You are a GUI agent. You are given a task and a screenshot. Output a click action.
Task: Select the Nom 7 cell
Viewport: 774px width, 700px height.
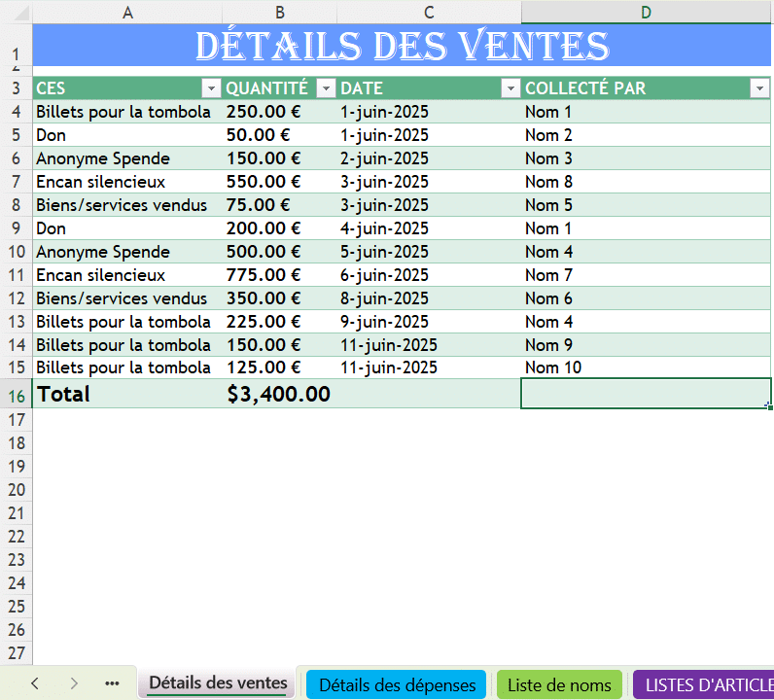[646, 275]
